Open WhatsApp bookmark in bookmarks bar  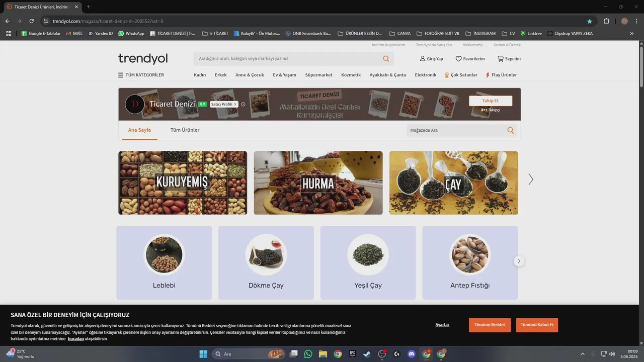coord(131,33)
